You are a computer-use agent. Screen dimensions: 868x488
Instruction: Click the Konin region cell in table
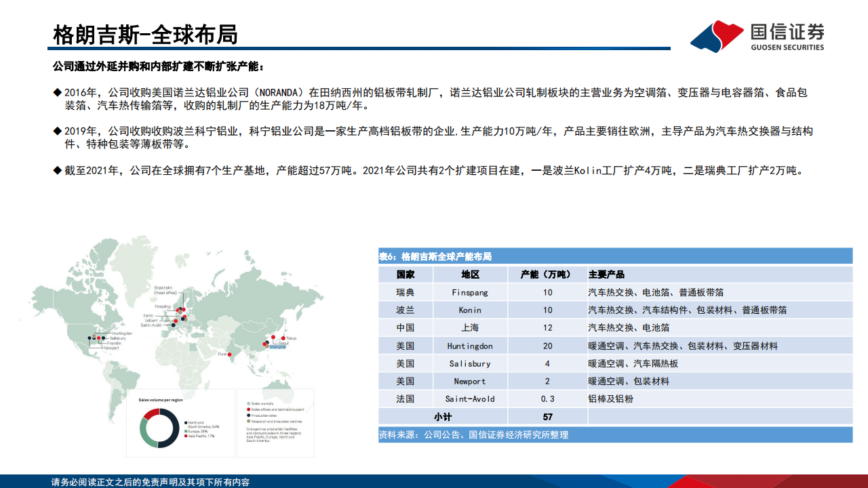(x=470, y=310)
